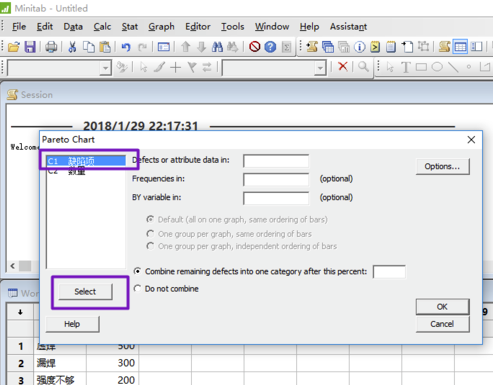Click the Help button in Pareto dialog

pyautogui.click(x=72, y=324)
